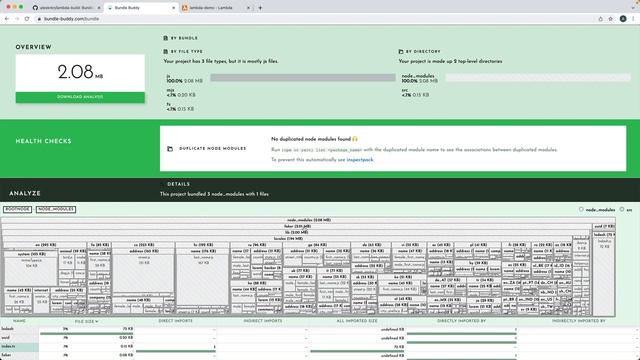Select the node_modules radio button
The height and width of the screenshot is (360, 640).
[x=581, y=209]
